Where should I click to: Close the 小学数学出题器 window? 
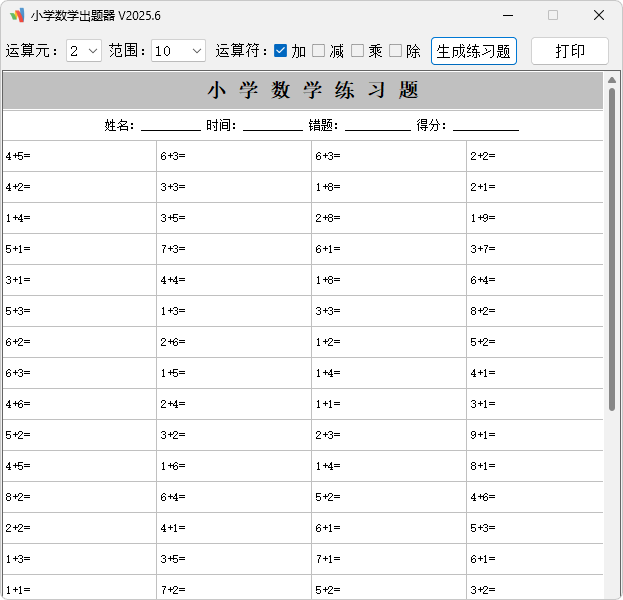599,15
